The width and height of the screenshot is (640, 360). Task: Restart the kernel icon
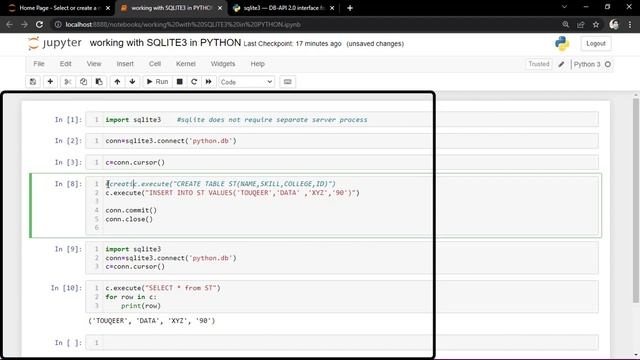194,82
